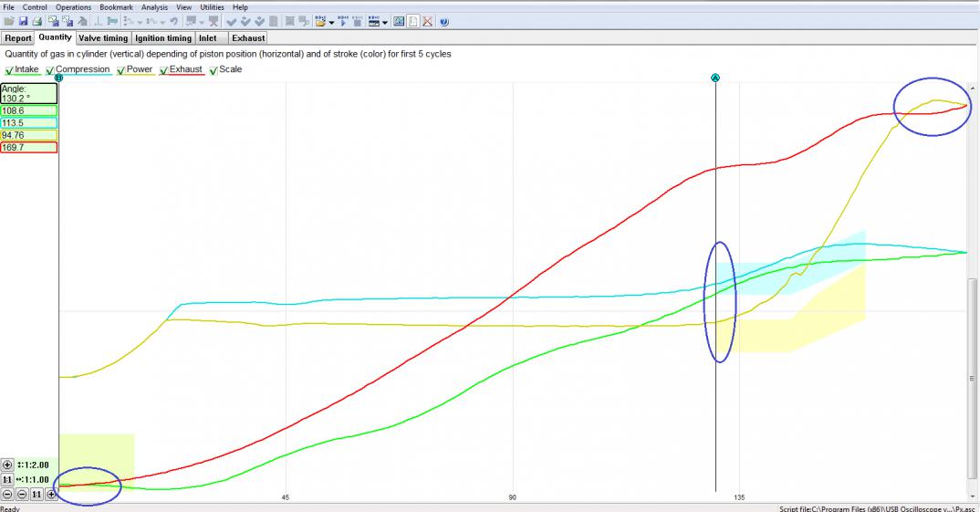Disable the Exhaust curve checkbox
The width and height of the screenshot is (980, 512).
164,70
